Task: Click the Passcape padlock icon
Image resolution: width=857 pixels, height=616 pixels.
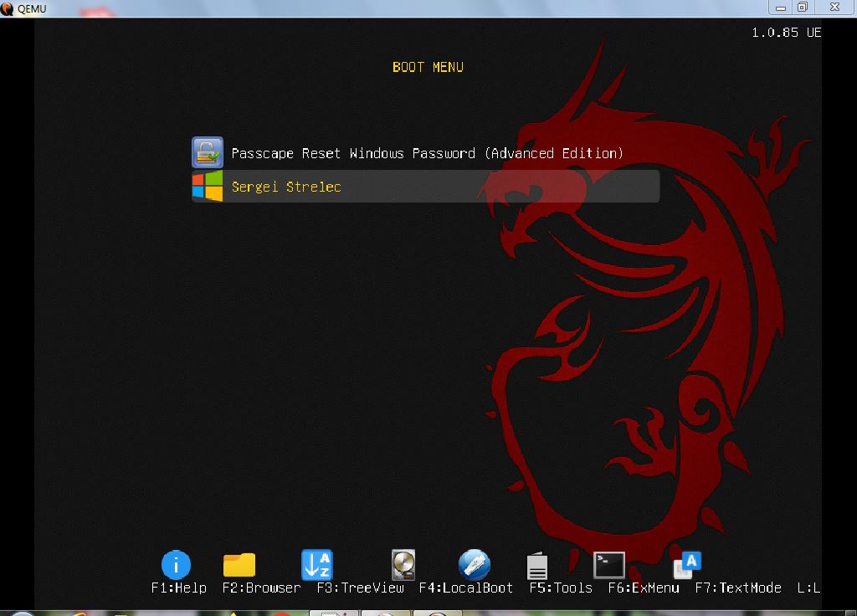Action: click(208, 152)
